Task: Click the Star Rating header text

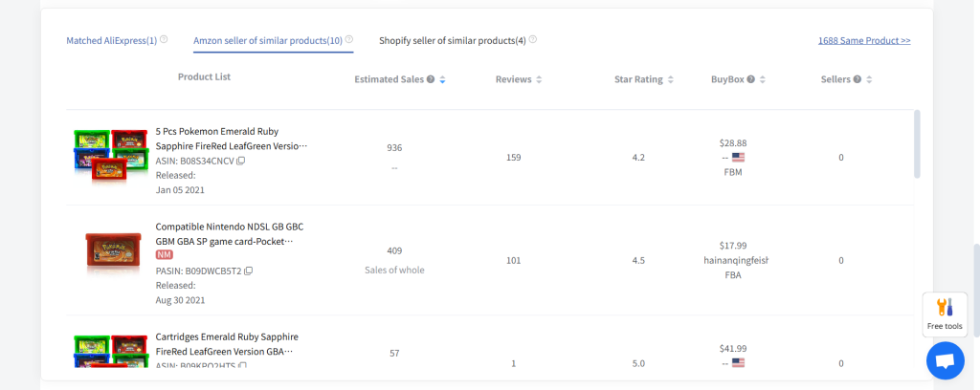Action: click(x=638, y=80)
